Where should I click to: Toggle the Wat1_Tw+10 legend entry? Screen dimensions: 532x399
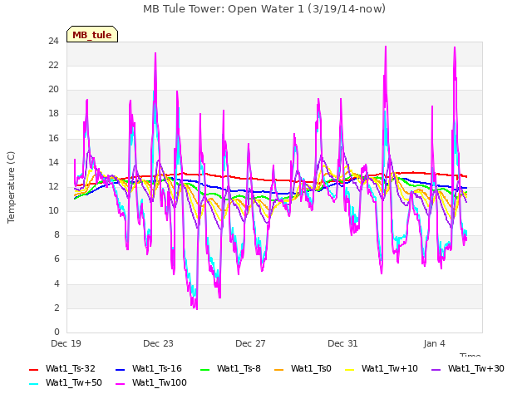click(382, 368)
